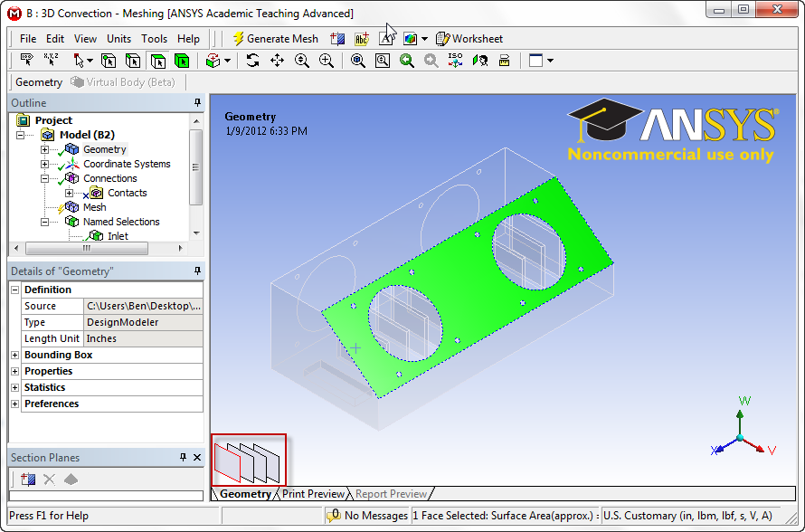Select Project at the tree root
Screen dimensions: 805x532
coord(53,120)
